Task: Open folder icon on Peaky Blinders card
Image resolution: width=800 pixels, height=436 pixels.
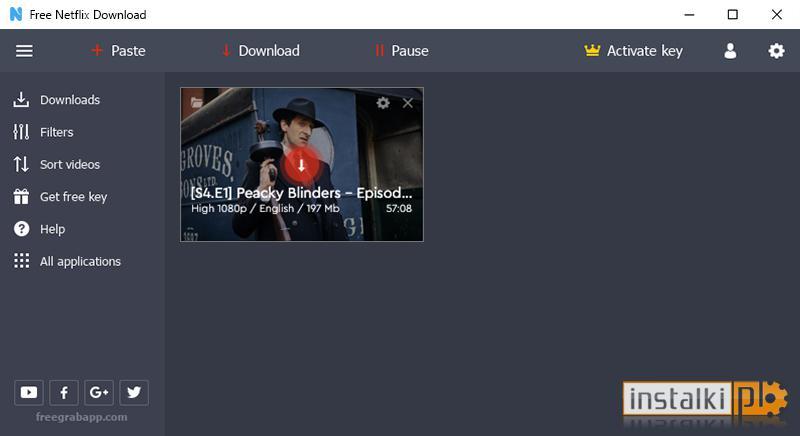Action: [196, 102]
